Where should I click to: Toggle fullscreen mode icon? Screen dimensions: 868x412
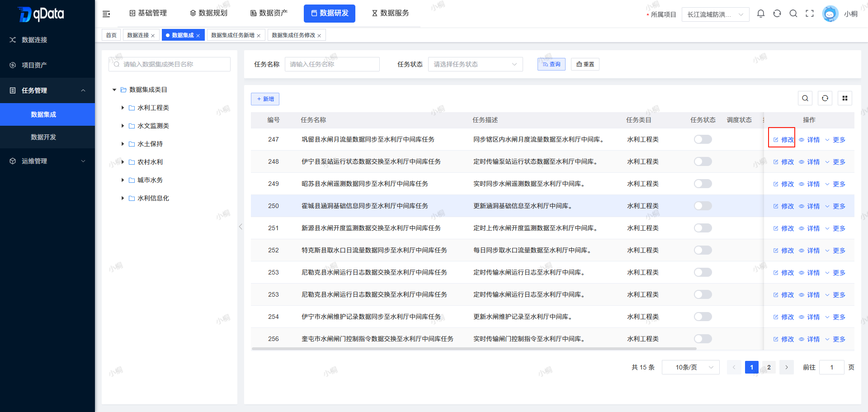pos(810,14)
